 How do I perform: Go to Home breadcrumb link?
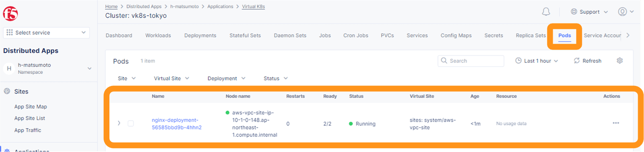click(x=111, y=6)
